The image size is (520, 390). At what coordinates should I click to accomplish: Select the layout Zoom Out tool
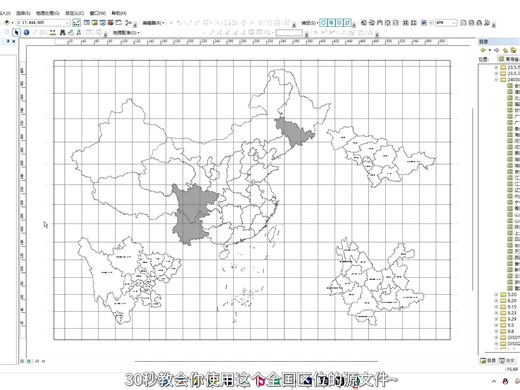click(372, 23)
